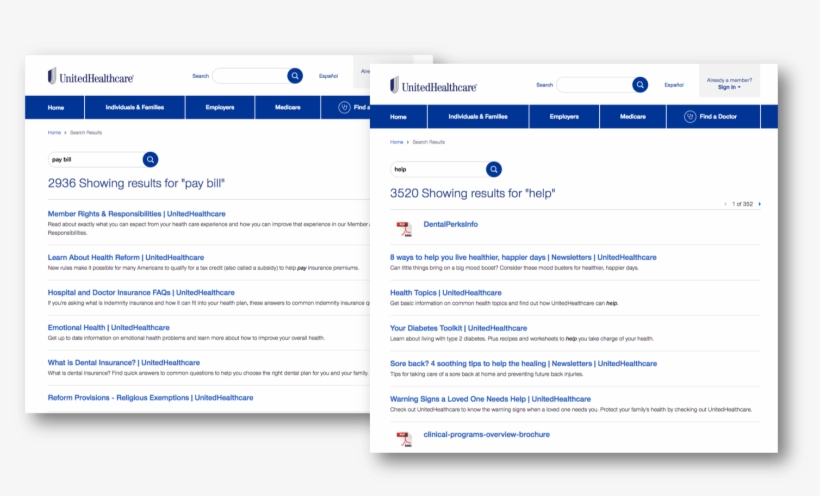Image resolution: width=820 pixels, height=496 pixels.
Task: Click the UnitedHealthcare logo in right window
Action: click(433, 86)
